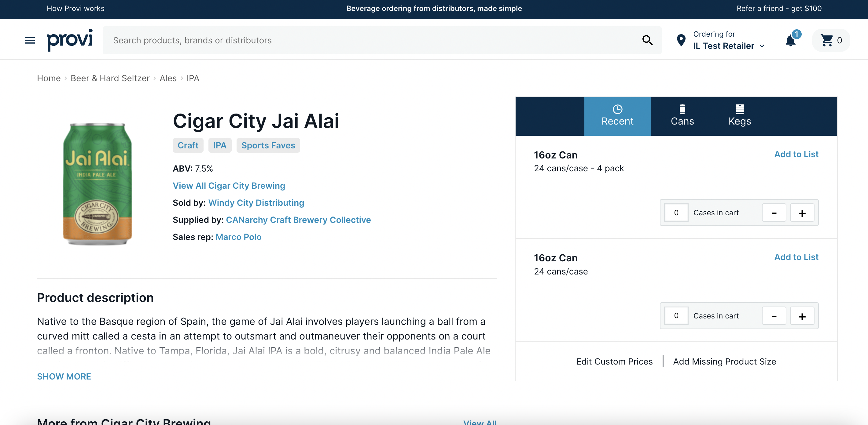868x425 pixels.
Task: Open Beer & Hard Seltzer breadcrumb
Action: click(x=110, y=78)
